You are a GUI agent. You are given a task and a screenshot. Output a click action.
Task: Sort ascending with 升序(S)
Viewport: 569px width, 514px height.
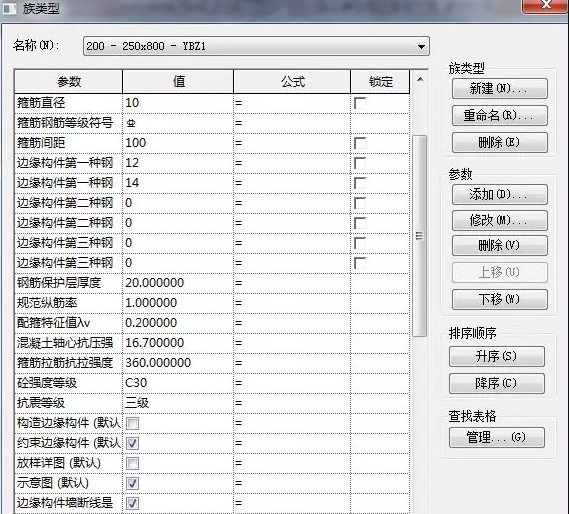(497, 356)
